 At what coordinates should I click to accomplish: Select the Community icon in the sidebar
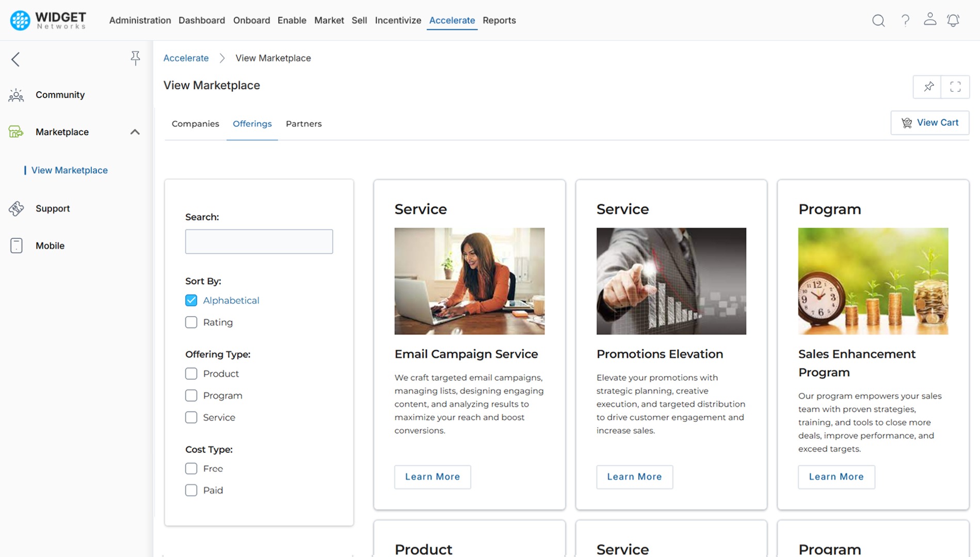[x=15, y=95]
